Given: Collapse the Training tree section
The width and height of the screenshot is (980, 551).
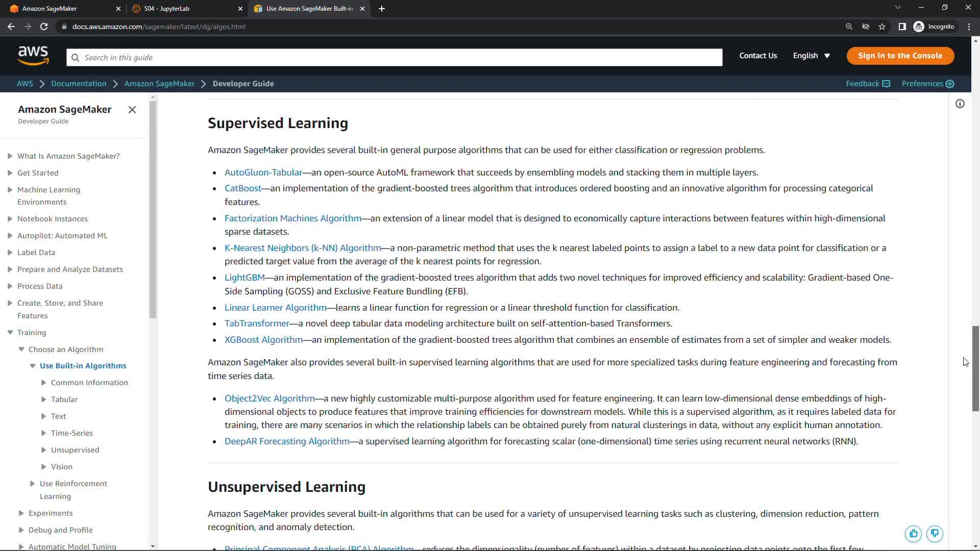Looking at the screenshot, I should point(10,333).
